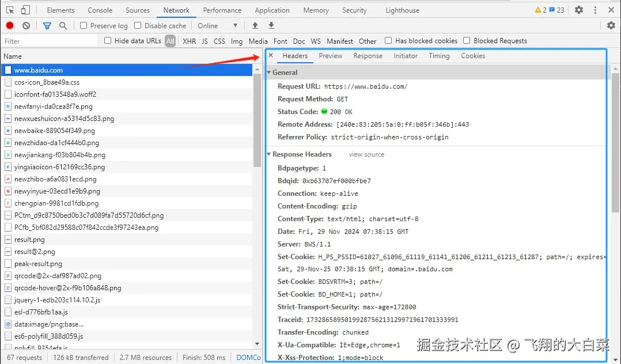The width and height of the screenshot is (621, 364).
Task: Stop recording network log
Action: (x=10, y=26)
